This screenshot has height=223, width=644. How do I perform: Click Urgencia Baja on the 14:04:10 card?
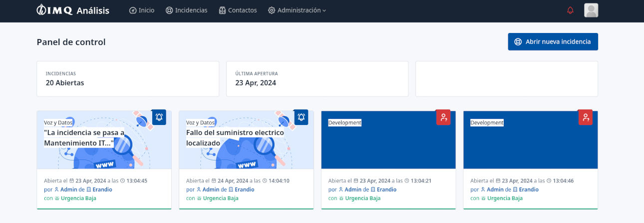217,198
